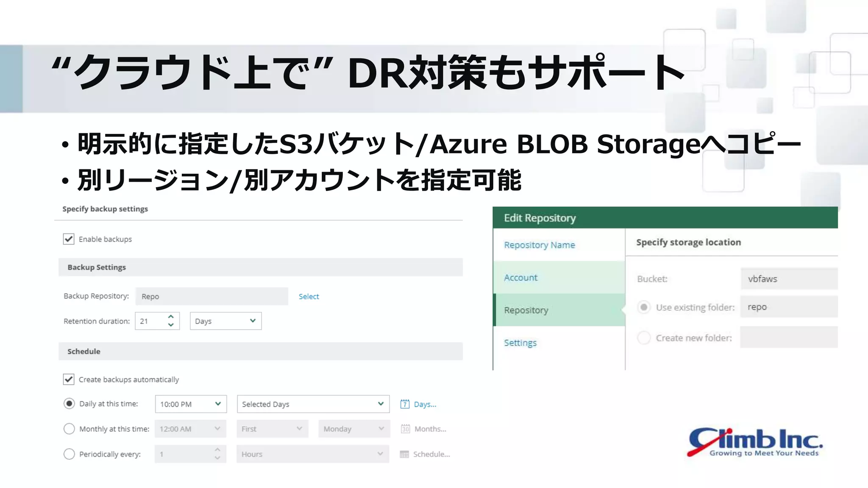Open the retention Days unit dropdown
Image resolution: width=868 pixels, height=488 pixels.
(225, 321)
